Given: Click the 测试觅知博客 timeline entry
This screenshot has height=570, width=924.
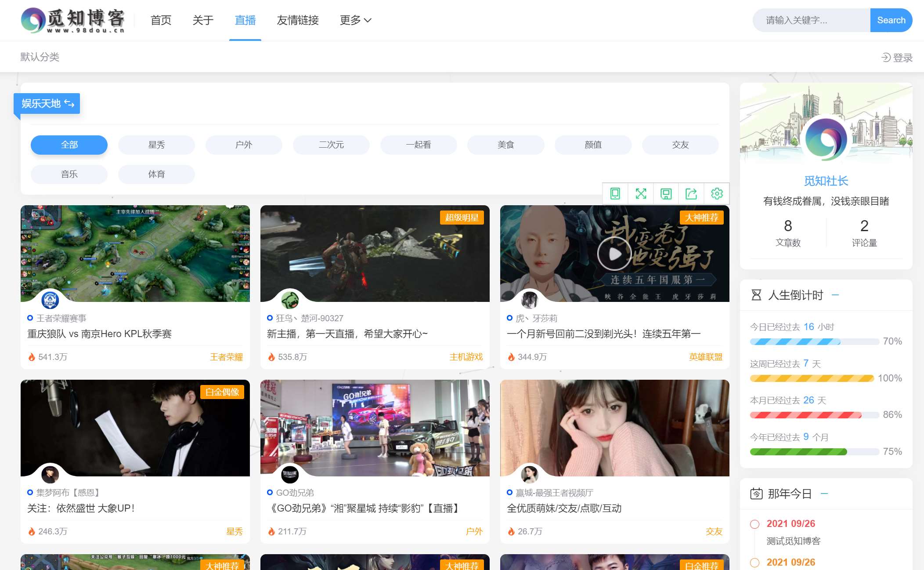Looking at the screenshot, I should tap(794, 541).
